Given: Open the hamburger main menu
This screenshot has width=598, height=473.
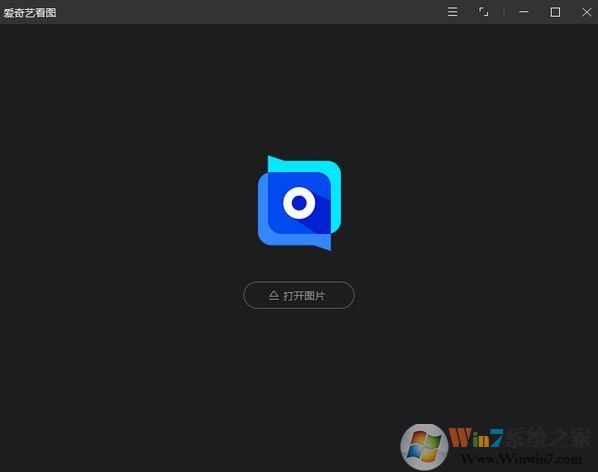Looking at the screenshot, I should click(x=452, y=12).
